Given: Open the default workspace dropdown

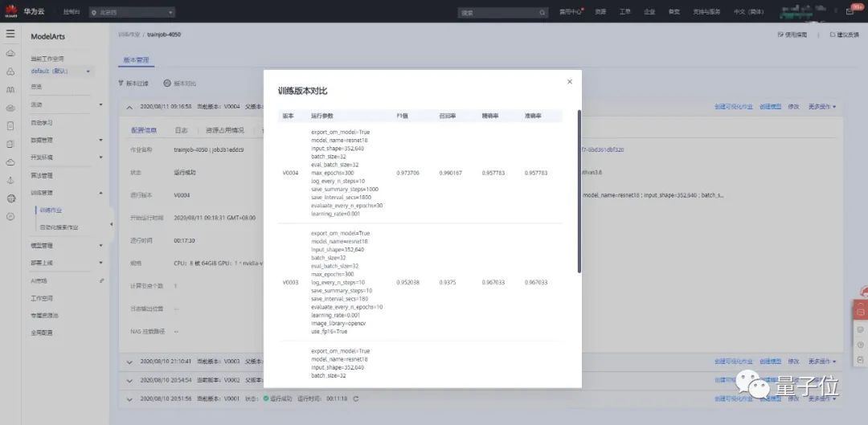Looking at the screenshot, I should coord(62,72).
